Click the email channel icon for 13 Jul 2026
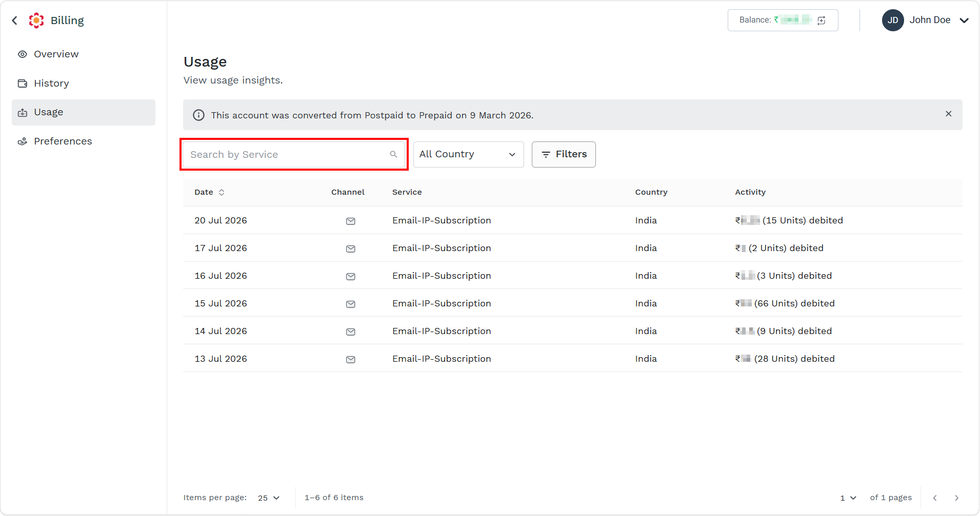980x516 pixels. 351,359
